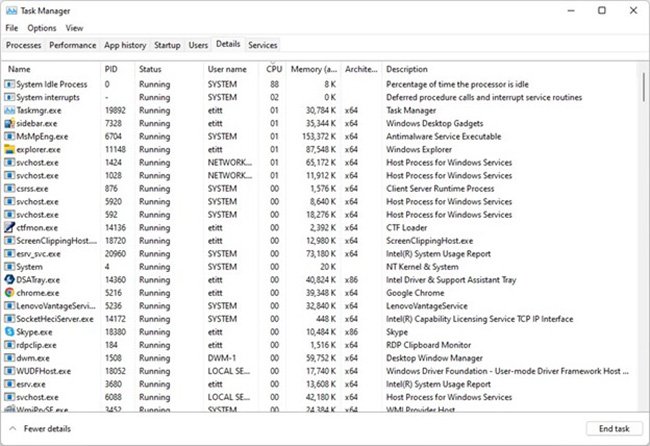Select the Skype.exe icon in list

tap(10, 331)
